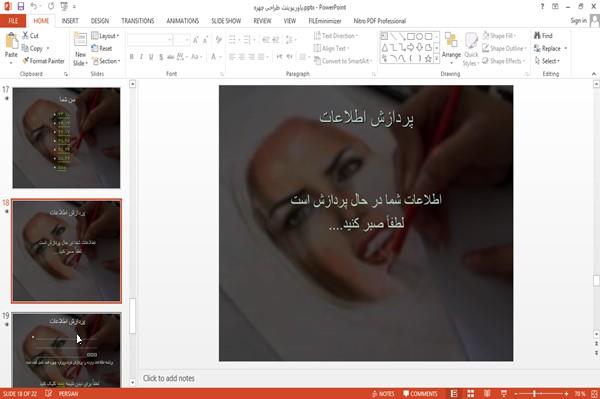The height and width of the screenshot is (399, 600).
Task: Toggle center align paragraph button
Action: pyautogui.click(x=242, y=57)
